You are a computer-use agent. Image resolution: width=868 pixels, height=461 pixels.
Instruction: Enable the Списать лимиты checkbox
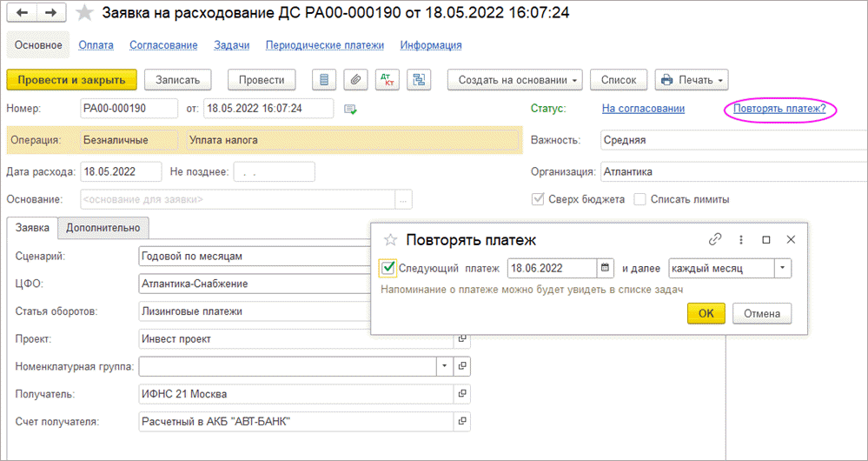coord(640,199)
